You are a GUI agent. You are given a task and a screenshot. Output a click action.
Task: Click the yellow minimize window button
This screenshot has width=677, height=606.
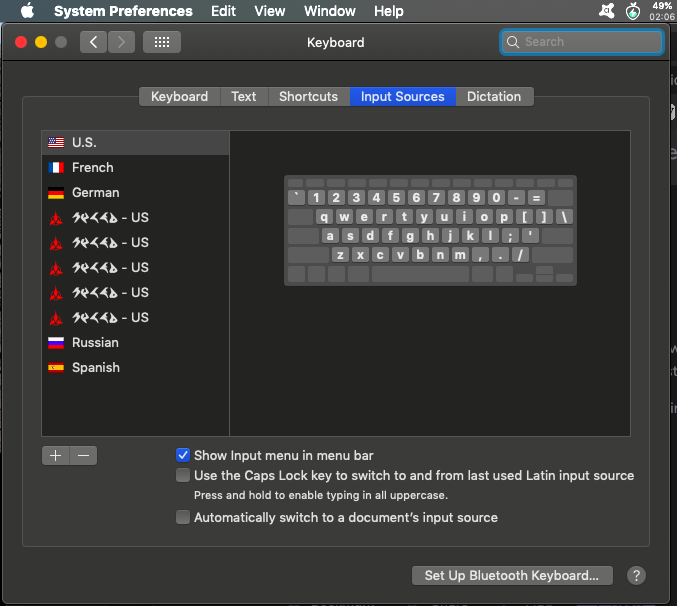coord(41,42)
